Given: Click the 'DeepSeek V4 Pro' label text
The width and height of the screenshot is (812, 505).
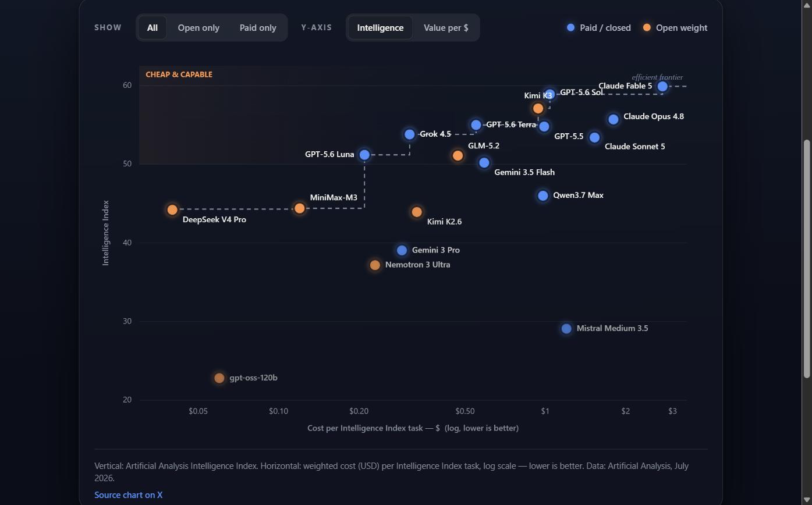Looking at the screenshot, I should (214, 219).
